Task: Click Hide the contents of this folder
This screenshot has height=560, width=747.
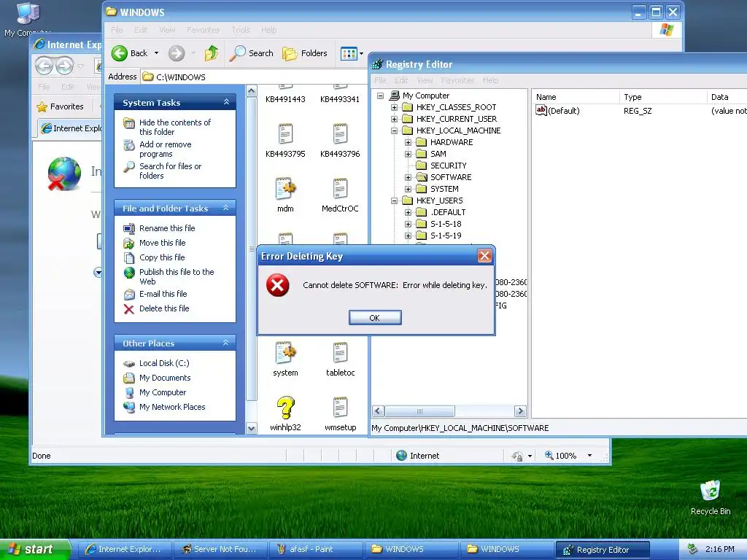Action: point(174,127)
